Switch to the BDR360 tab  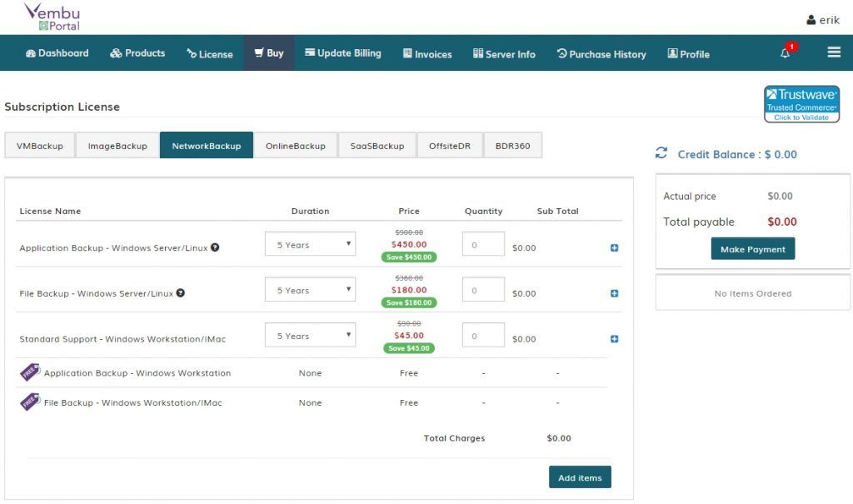pos(512,145)
